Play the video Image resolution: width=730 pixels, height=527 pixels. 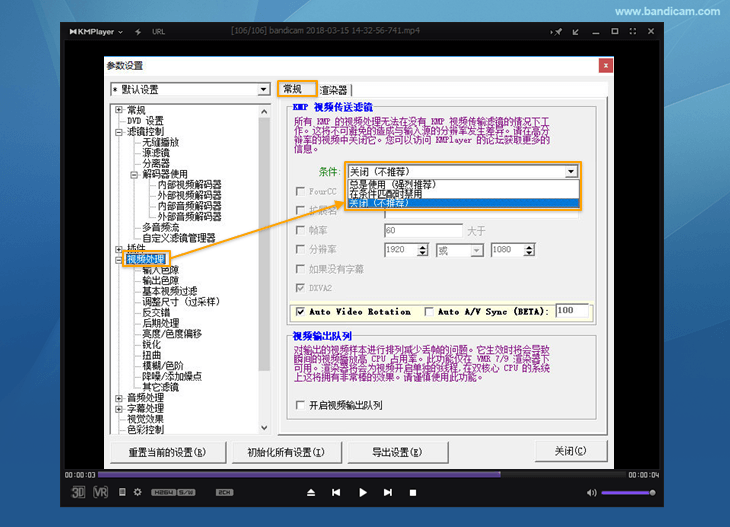click(363, 493)
